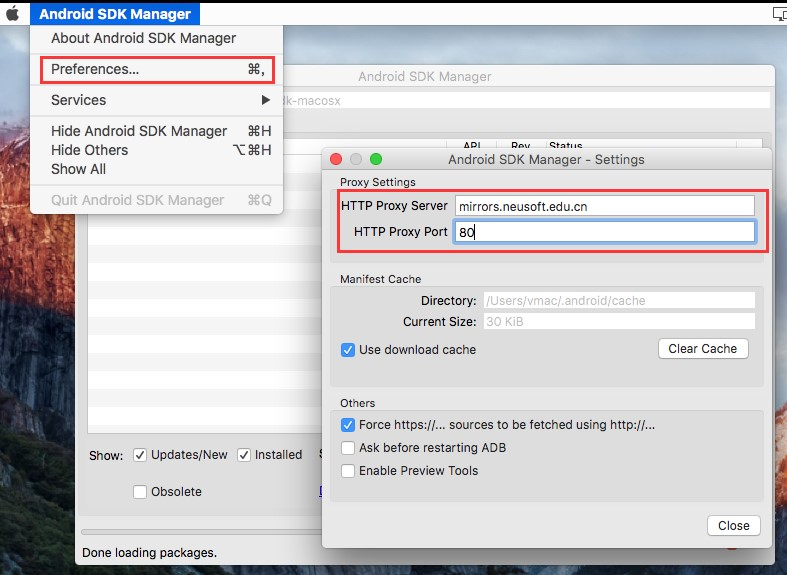
Task: Click the HTTP Proxy Port field
Action: [604, 232]
